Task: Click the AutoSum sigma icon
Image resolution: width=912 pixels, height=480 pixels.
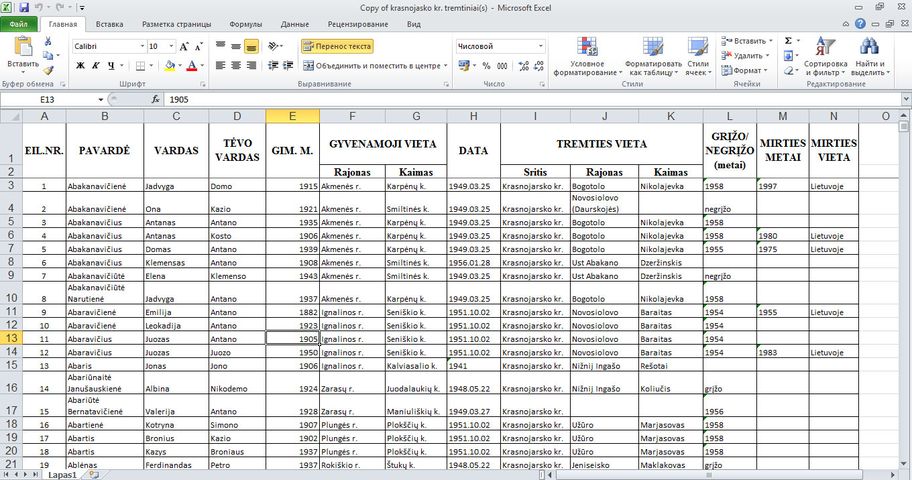Action: point(788,41)
